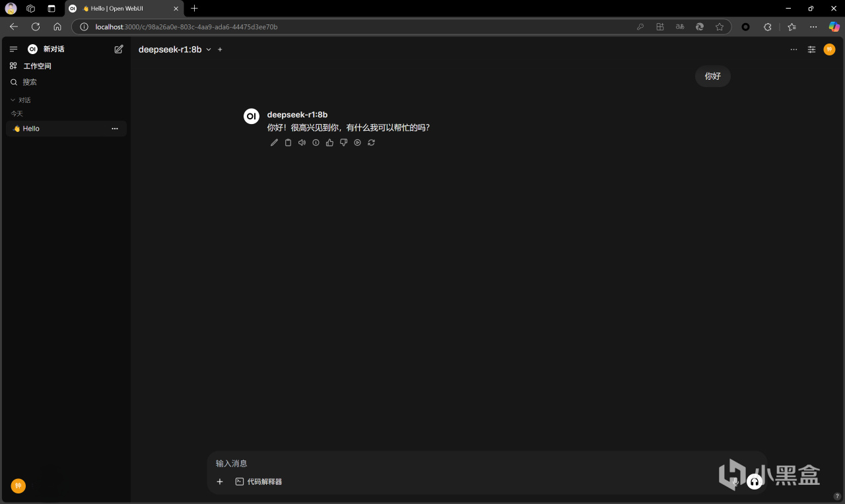
Task: Continue the response with the play icon
Action: 357,142
